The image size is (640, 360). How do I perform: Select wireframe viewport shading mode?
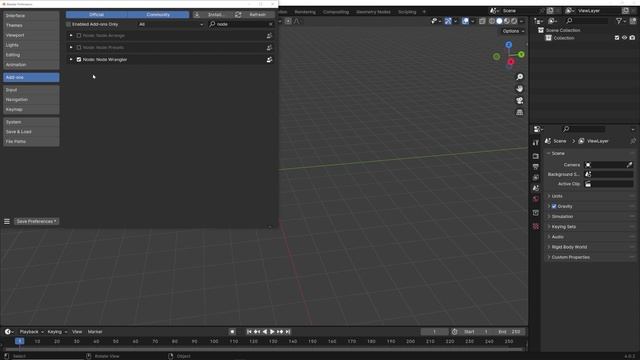tap(492, 21)
